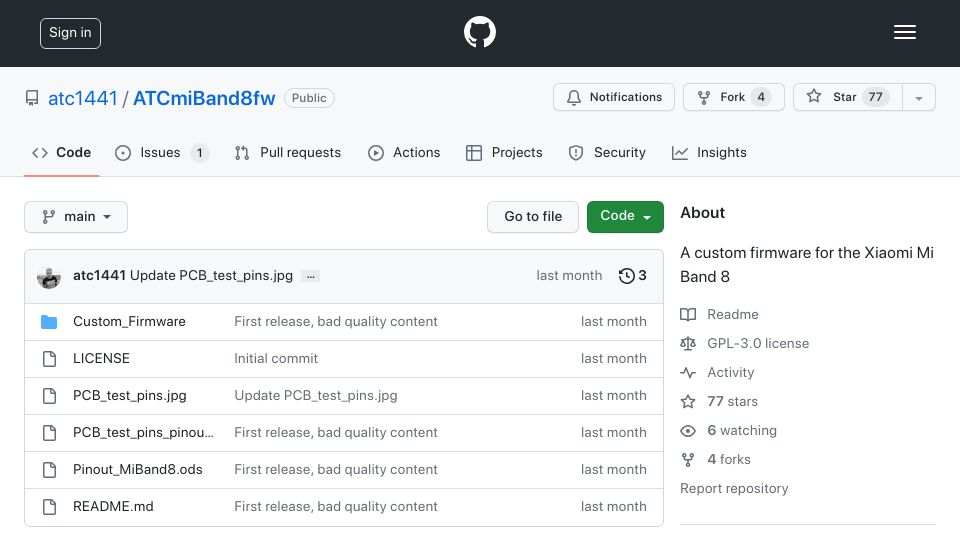Click the Fork count badge 4
The height and width of the screenshot is (540, 960).
coord(760,97)
